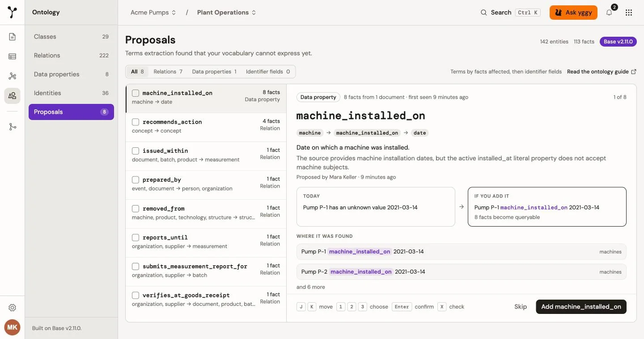Select the verifies_at_goods_receipt proposal row
644x339 pixels.
point(206,300)
